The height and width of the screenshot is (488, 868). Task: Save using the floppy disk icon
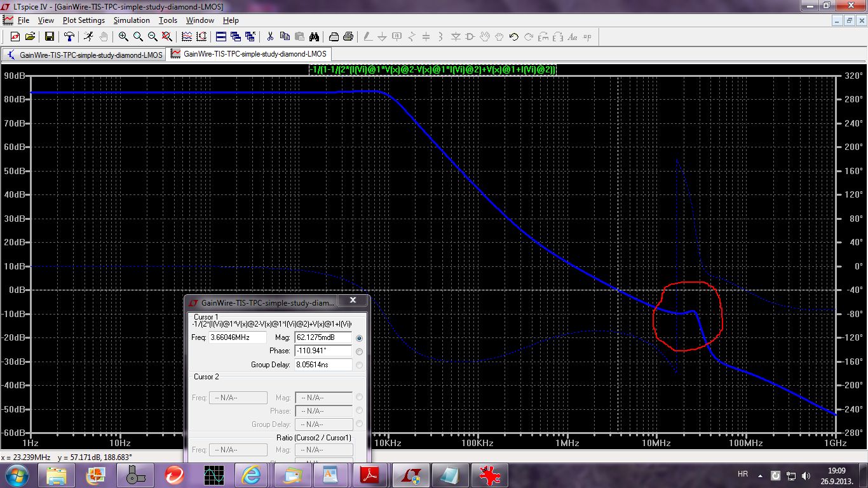(x=49, y=37)
